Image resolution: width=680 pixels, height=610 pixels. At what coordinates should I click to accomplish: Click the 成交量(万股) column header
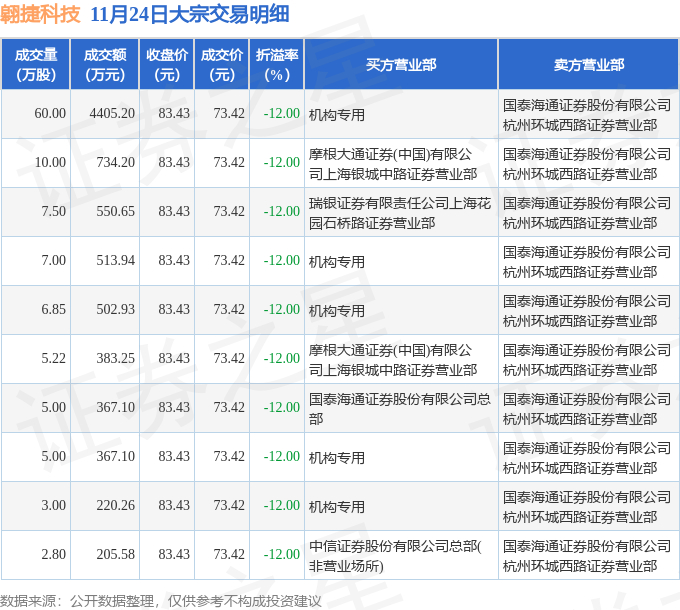pos(36,65)
